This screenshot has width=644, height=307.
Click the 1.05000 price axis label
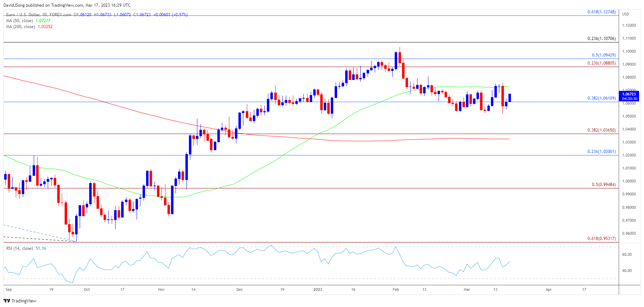(629, 116)
